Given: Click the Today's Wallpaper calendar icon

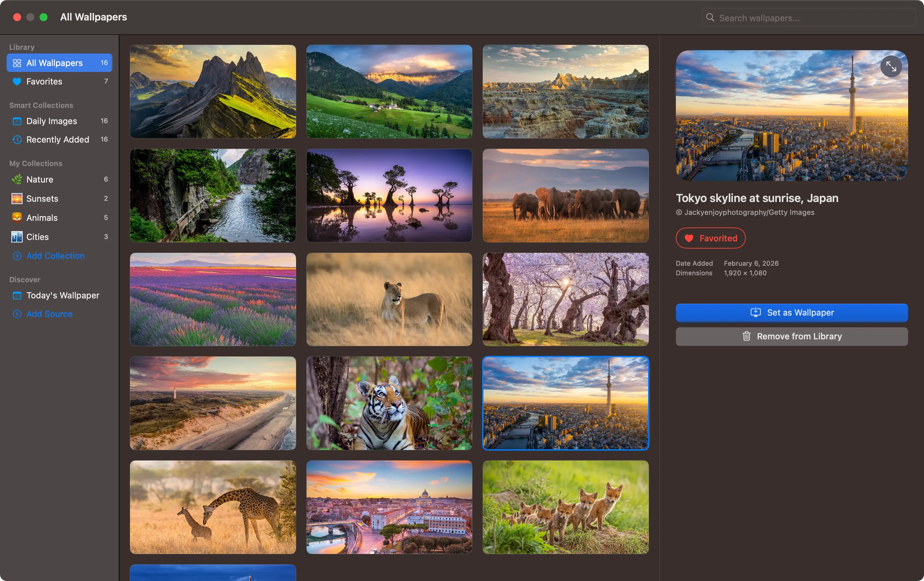Looking at the screenshot, I should (x=17, y=295).
